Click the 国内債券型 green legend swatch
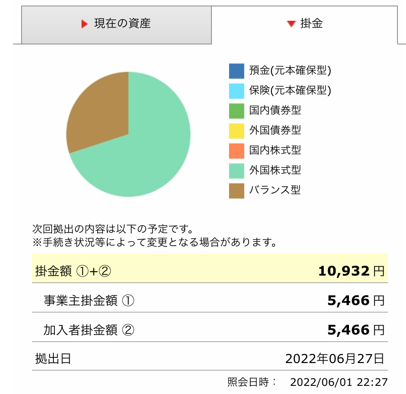The width and height of the screenshot is (406, 394). point(236,111)
